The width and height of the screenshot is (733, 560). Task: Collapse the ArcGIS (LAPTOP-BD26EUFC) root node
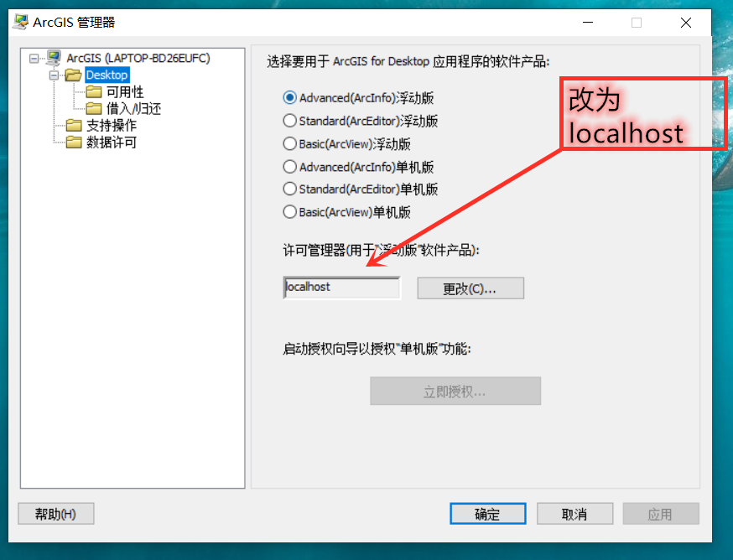[x=34, y=59]
